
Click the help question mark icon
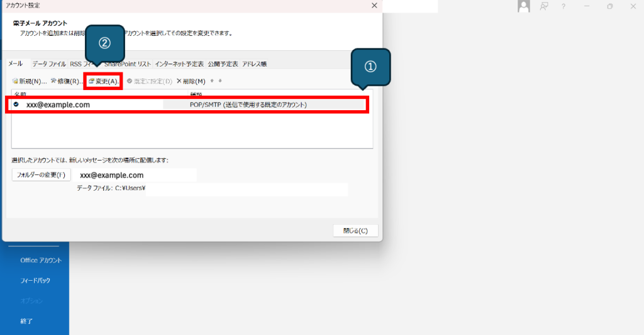click(x=563, y=6)
